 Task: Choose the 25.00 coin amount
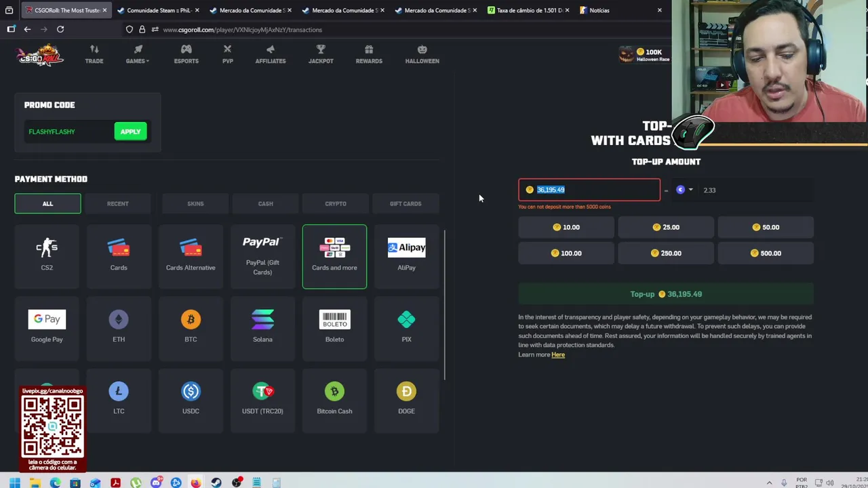click(x=666, y=227)
